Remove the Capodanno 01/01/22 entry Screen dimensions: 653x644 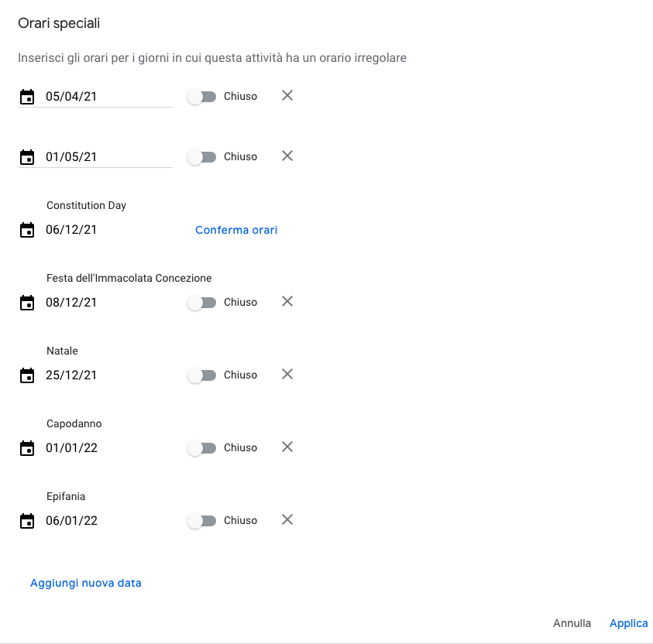(x=287, y=447)
